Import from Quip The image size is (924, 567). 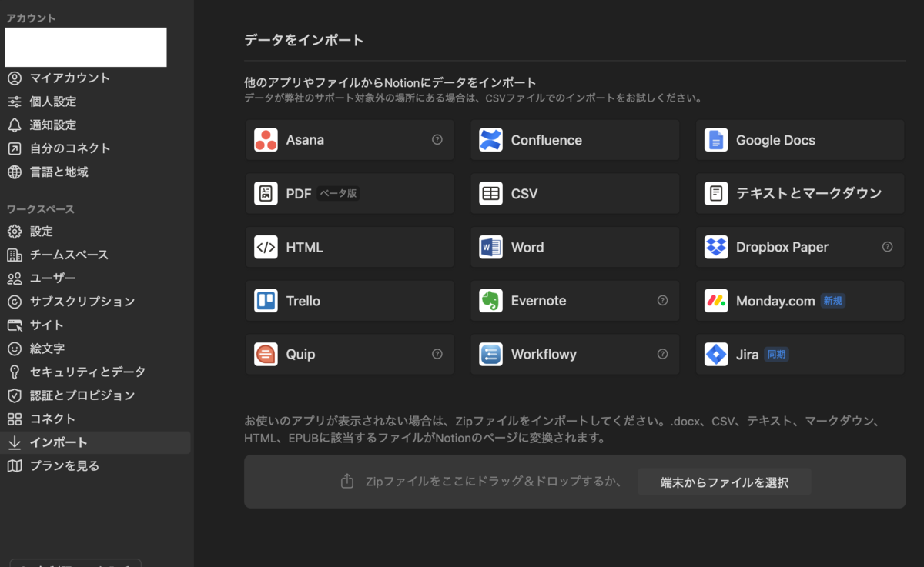(350, 354)
